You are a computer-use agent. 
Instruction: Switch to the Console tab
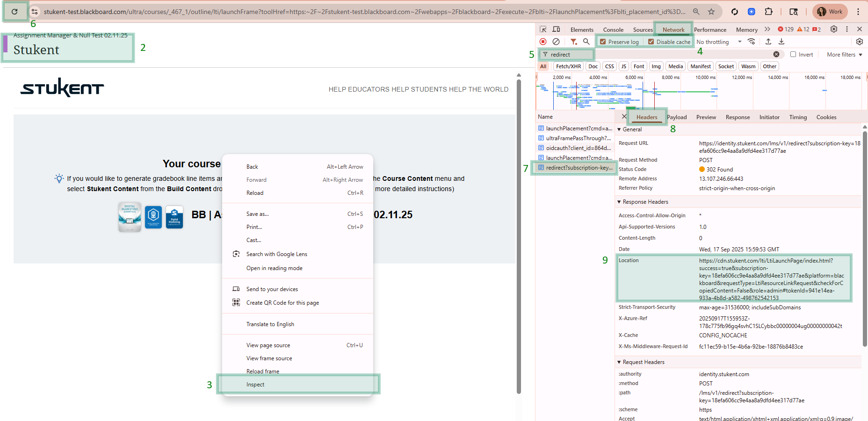click(613, 29)
